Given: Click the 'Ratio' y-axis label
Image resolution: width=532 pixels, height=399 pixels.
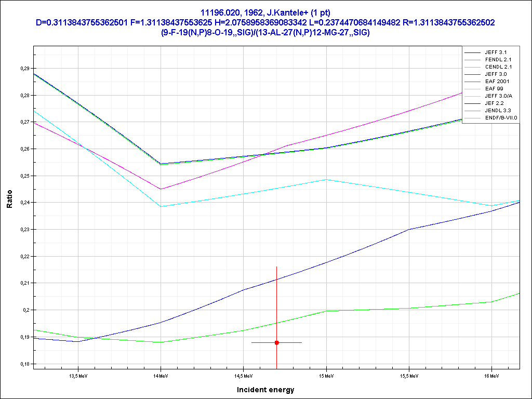Looking at the screenshot, I should 9,201.
